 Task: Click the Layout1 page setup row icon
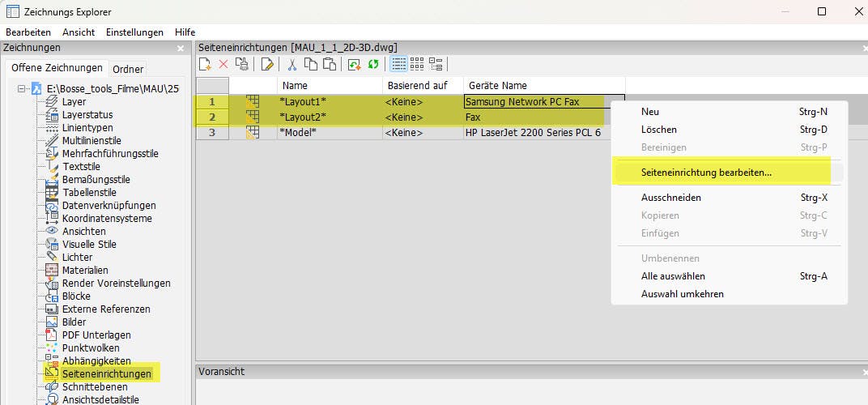pyautogui.click(x=253, y=101)
